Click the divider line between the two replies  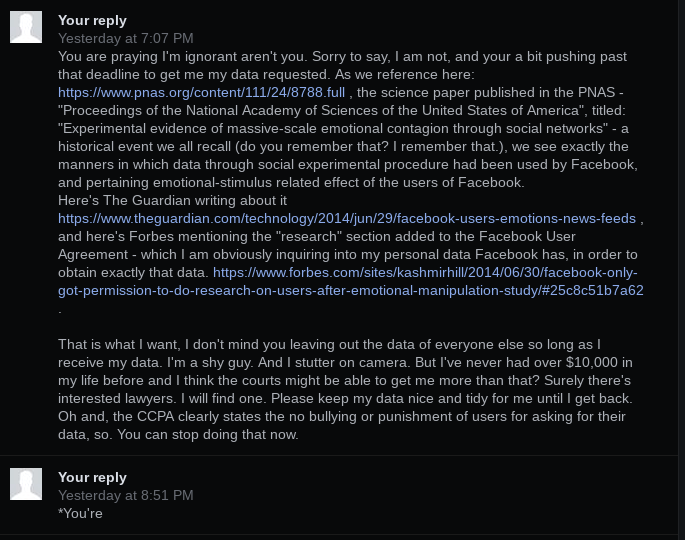coord(339,455)
